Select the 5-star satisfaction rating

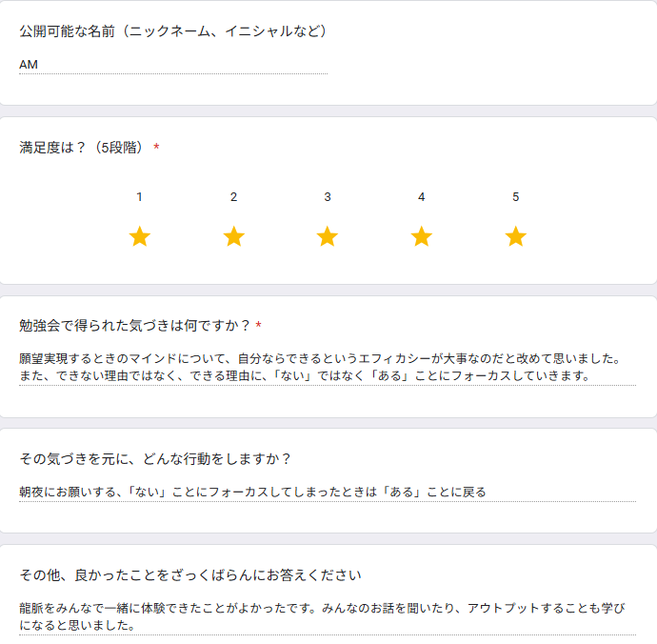pyautogui.click(x=516, y=236)
